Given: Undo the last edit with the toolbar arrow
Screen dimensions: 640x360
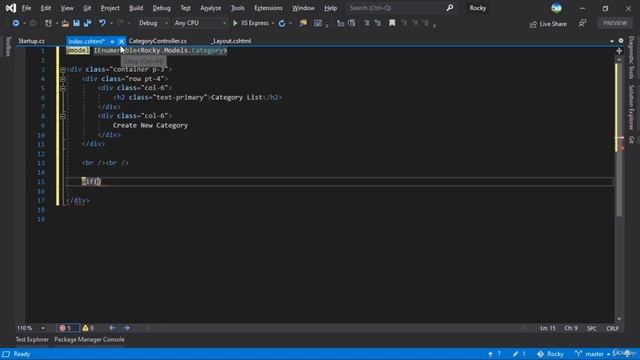Looking at the screenshot, I should 102,23.
